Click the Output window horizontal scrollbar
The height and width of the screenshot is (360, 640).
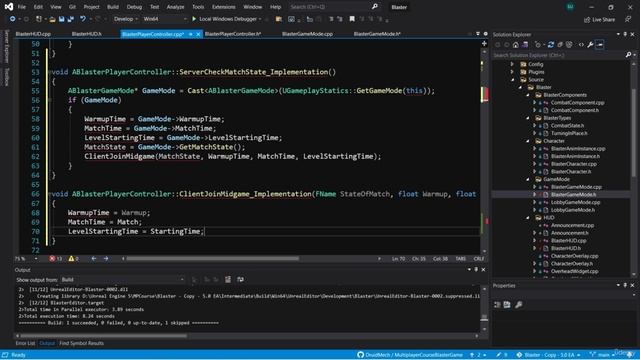point(104,336)
